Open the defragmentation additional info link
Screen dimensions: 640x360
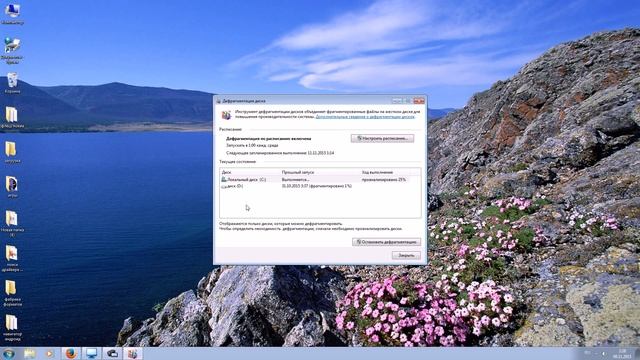click(x=365, y=117)
